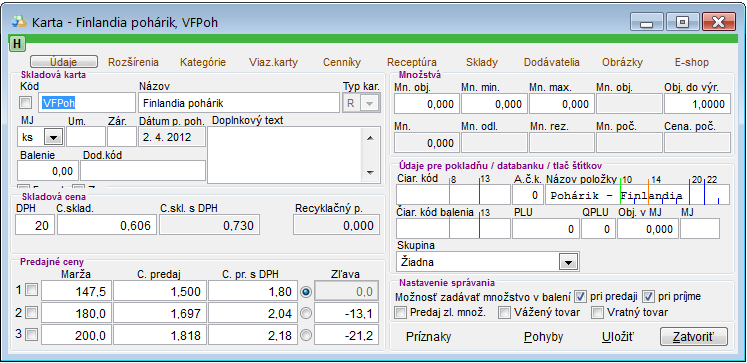Open Pohyby movements
747x363 pixels.
[x=544, y=337]
